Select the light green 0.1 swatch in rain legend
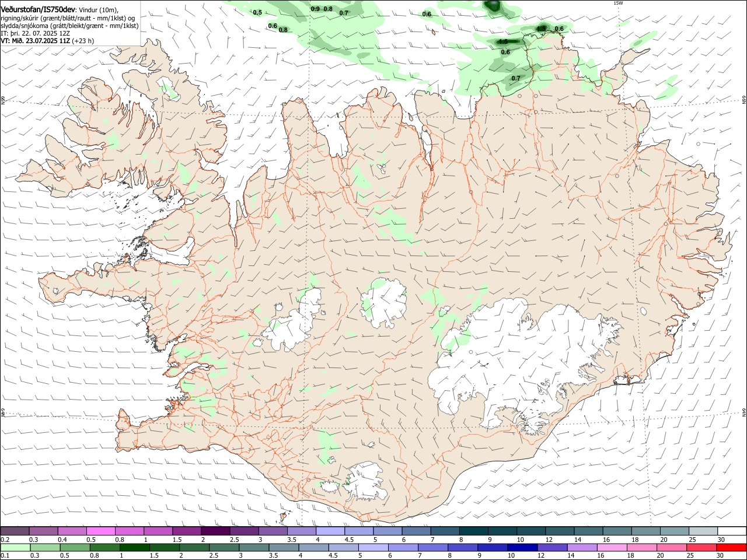Image resolution: width=747 pixels, height=560 pixels. point(15,547)
